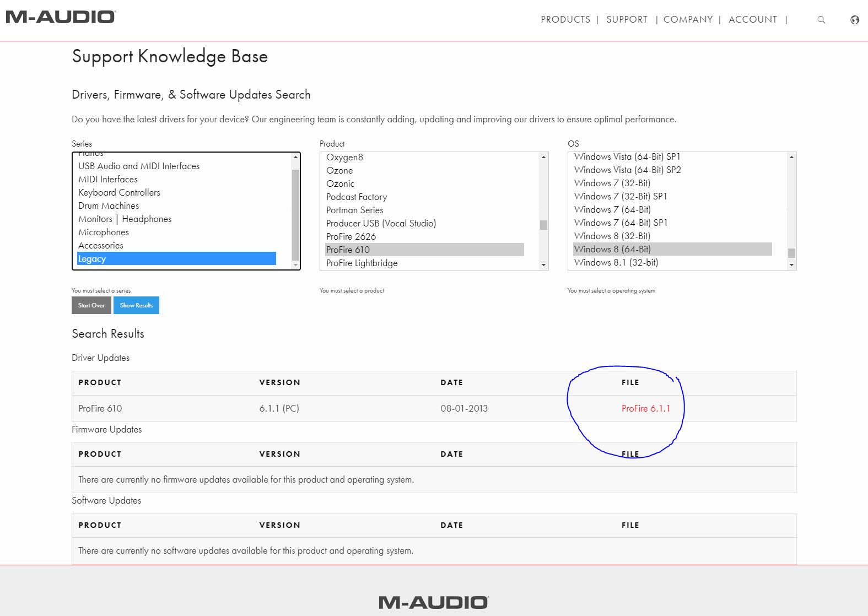Image resolution: width=868 pixels, height=616 pixels.
Task: Select Portman Series product
Action: tap(424, 210)
